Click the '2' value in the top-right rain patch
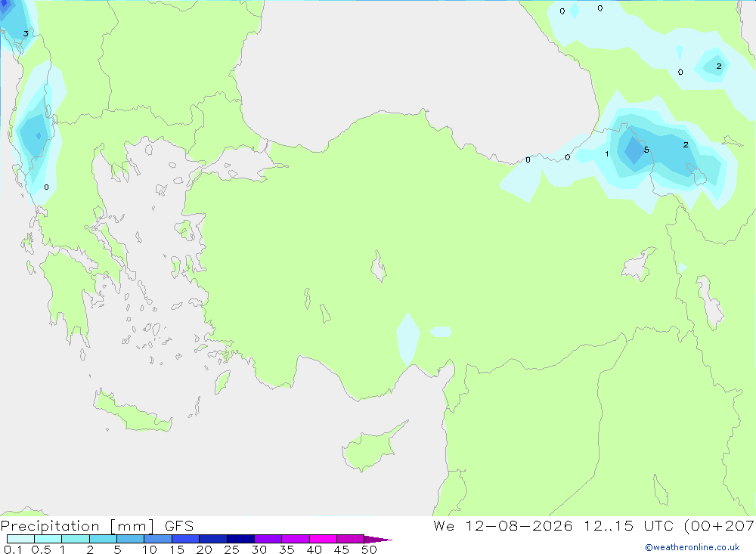The width and height of the screenshot is (756, 554). pyautogui.click(x=719, y=66)
